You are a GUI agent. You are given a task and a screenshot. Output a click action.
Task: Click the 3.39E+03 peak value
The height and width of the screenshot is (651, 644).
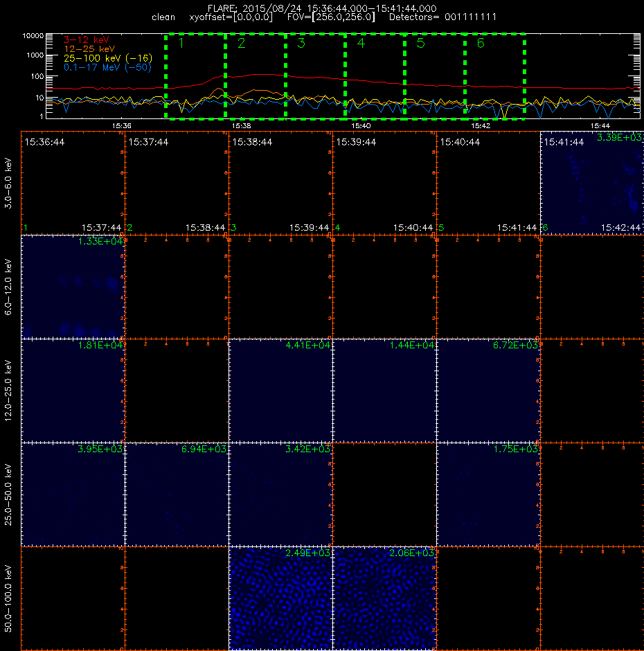click(620, 137)
